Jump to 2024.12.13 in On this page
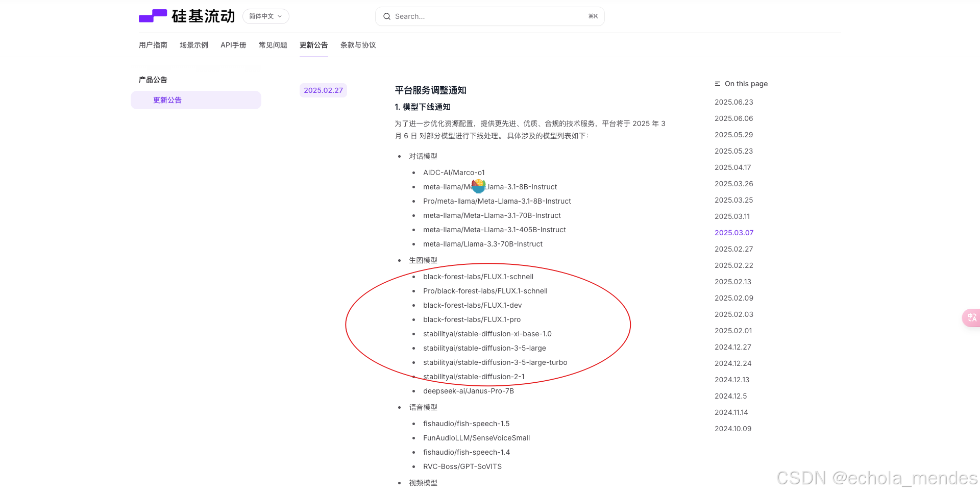The width and height of the screenshot is (980, 494). (732, 380)
